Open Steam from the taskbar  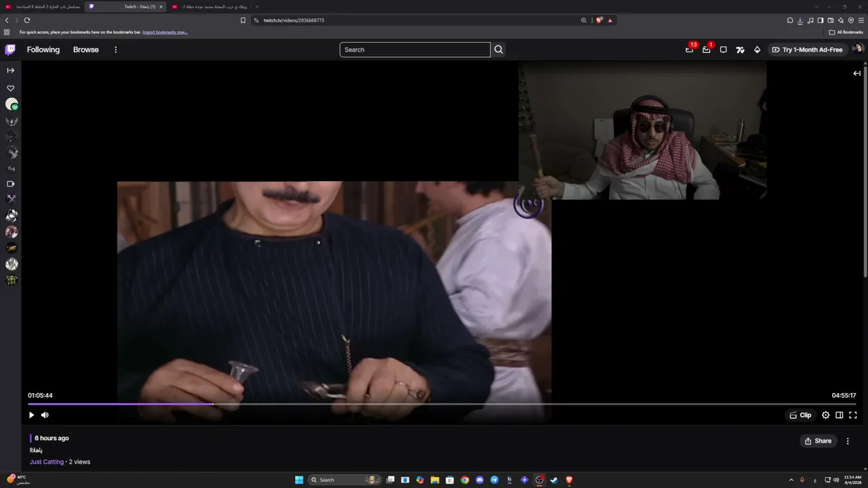554,480
